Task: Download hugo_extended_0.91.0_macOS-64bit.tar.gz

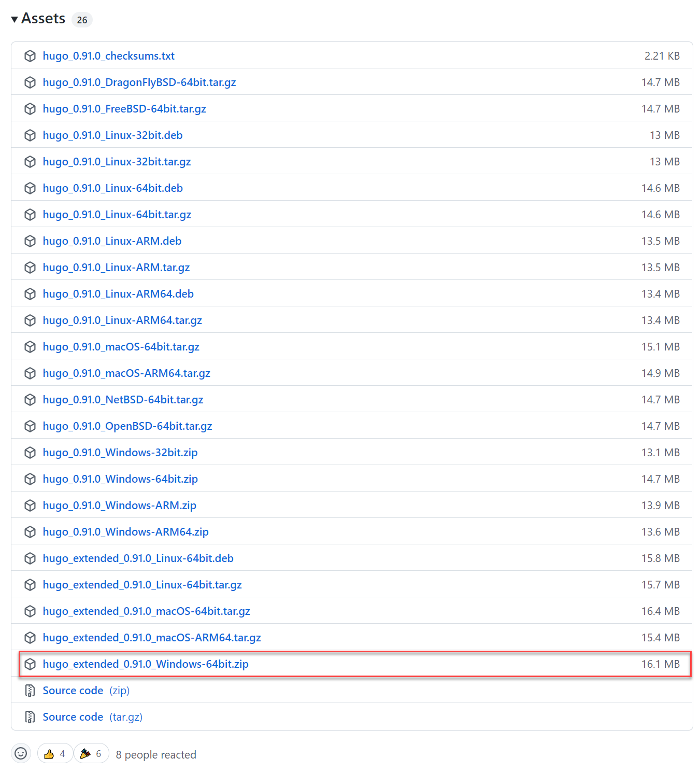Action: pyautogui.click(x=147, y=611)
